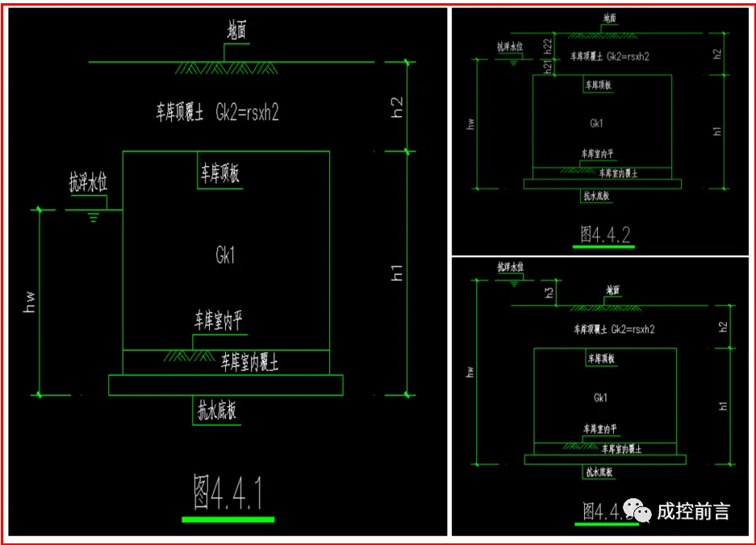Click the water level symbol in figure 4.4.1
Viewport: 756px width, 545px height.
tap(93, 217)
